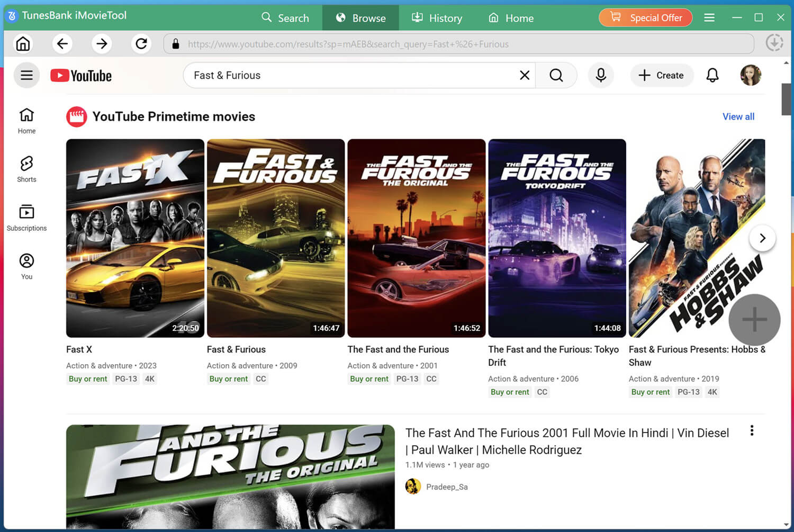Open Subscriptions from the sidebar
Image resolution: width=794 pixels, height=532 pixels.
coord(26,217)
